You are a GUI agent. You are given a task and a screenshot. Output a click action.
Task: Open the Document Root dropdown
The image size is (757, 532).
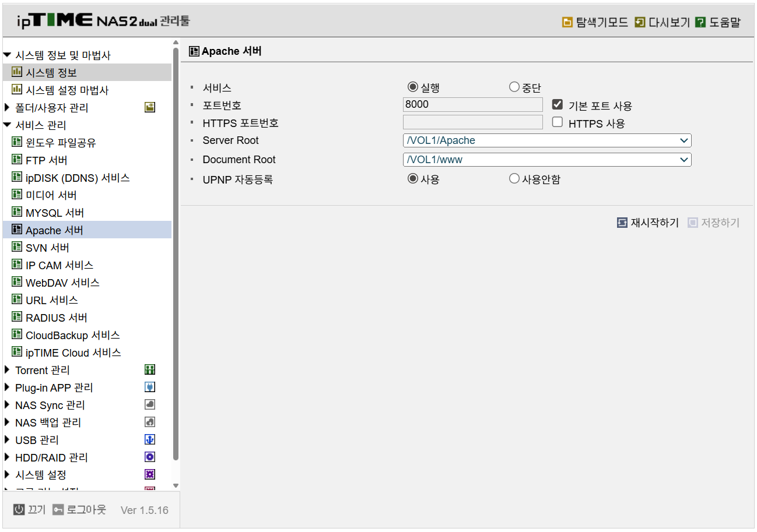684,159
